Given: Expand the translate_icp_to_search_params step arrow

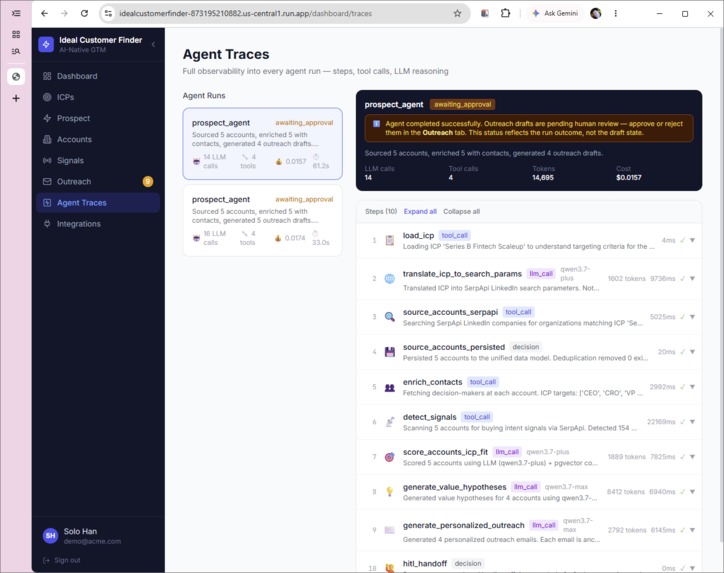Looking at the screenshot, I should tap(692, 278).
